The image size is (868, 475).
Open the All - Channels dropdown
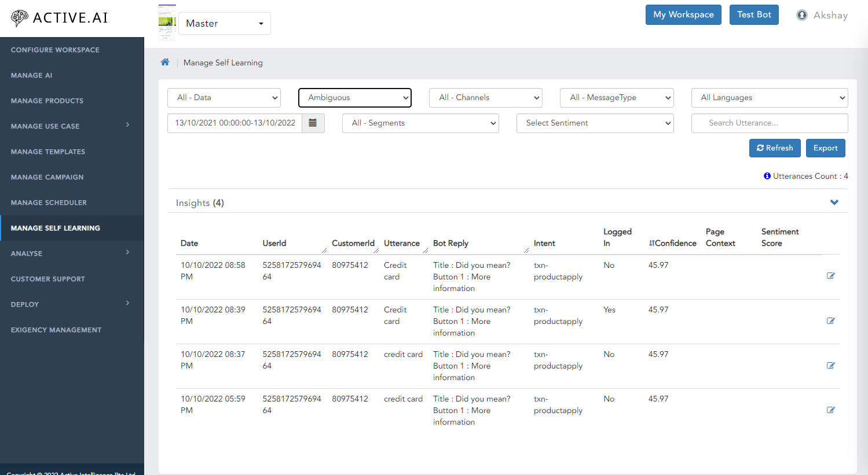486,98
